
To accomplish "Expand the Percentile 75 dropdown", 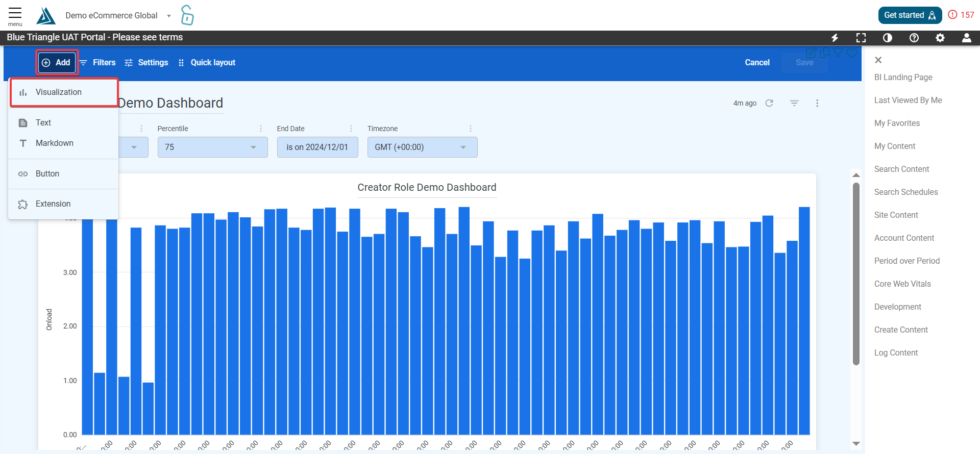I will (x=212, y=147).
